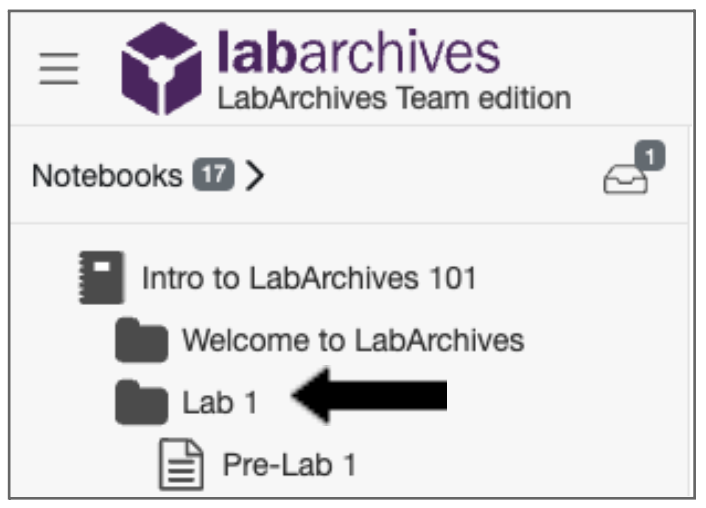706x508 pixels.
Task: Click the notebook icon for Intro to LabArchives 101
Action: coord(100,277)
